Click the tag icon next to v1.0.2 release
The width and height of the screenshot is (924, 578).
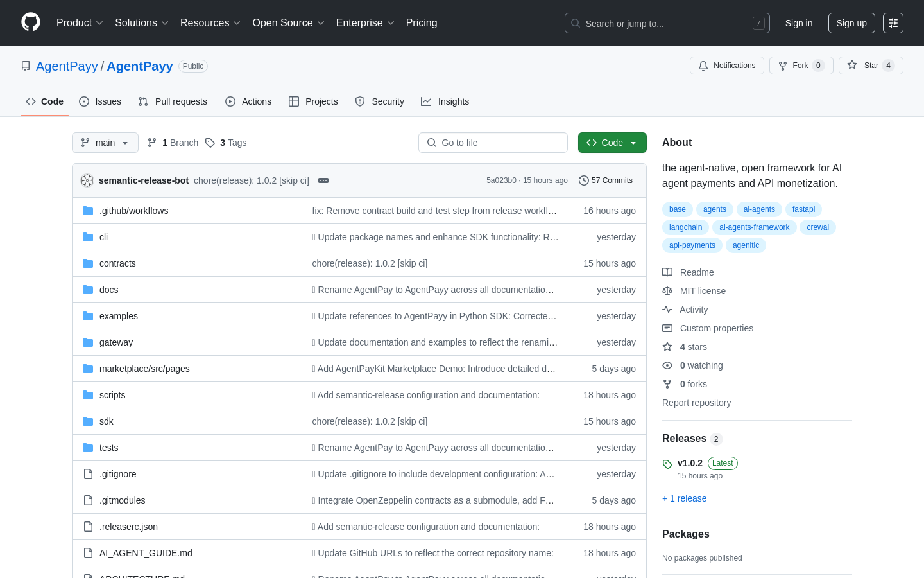667,464
